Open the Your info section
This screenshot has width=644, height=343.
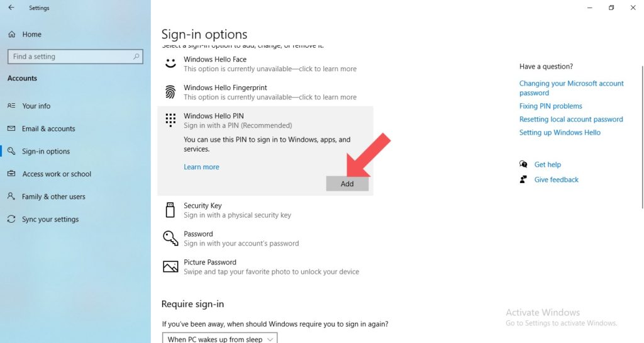coord(36,106)
